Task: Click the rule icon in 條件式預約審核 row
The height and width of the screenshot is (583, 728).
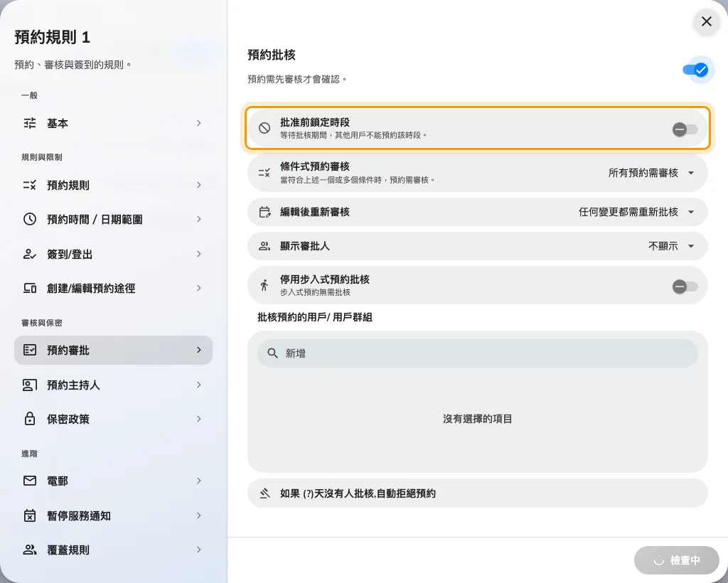Action: point(264,173)
